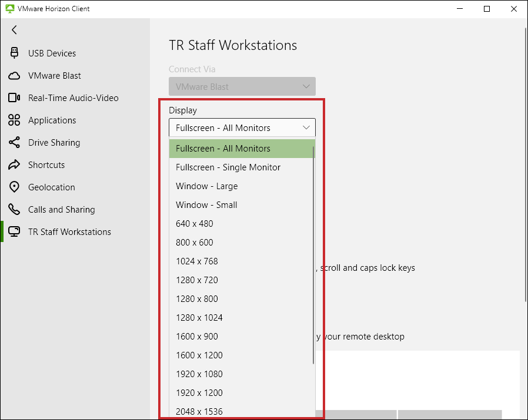Click the Applications grid icon

(x=14, y=120)
